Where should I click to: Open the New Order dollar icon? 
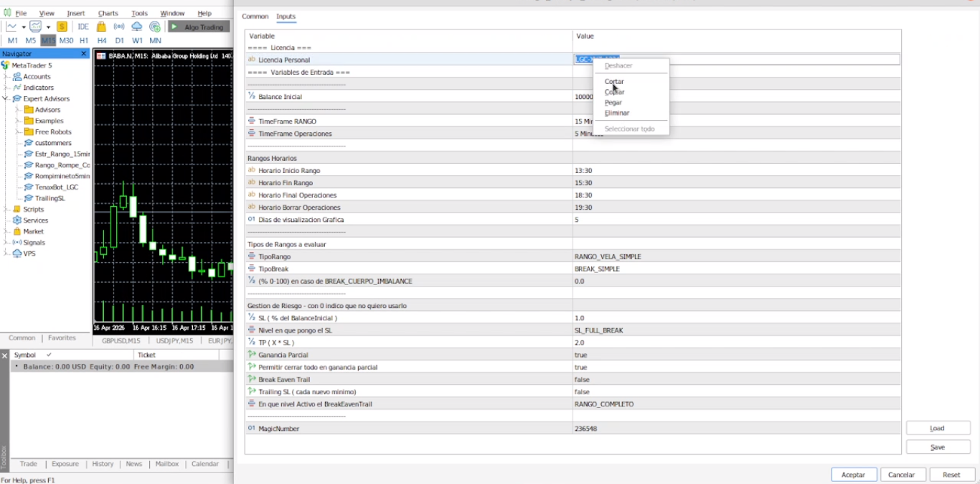(x=62, y=27)
